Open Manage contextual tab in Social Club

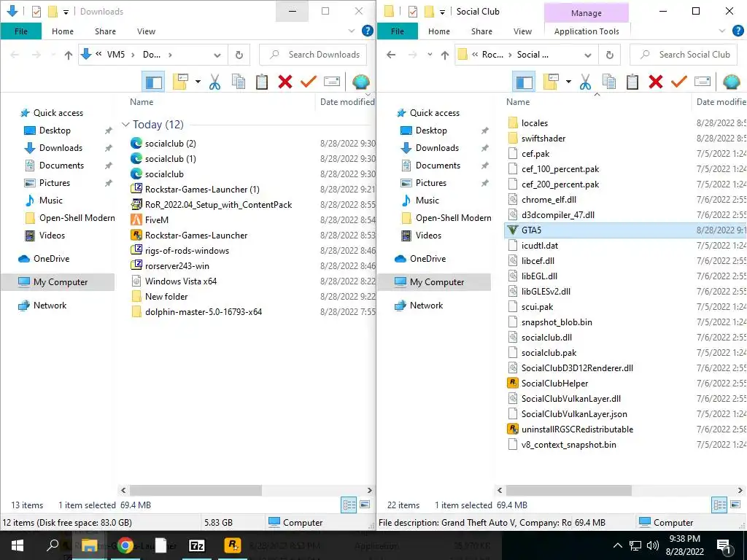[x=587, y=13]
